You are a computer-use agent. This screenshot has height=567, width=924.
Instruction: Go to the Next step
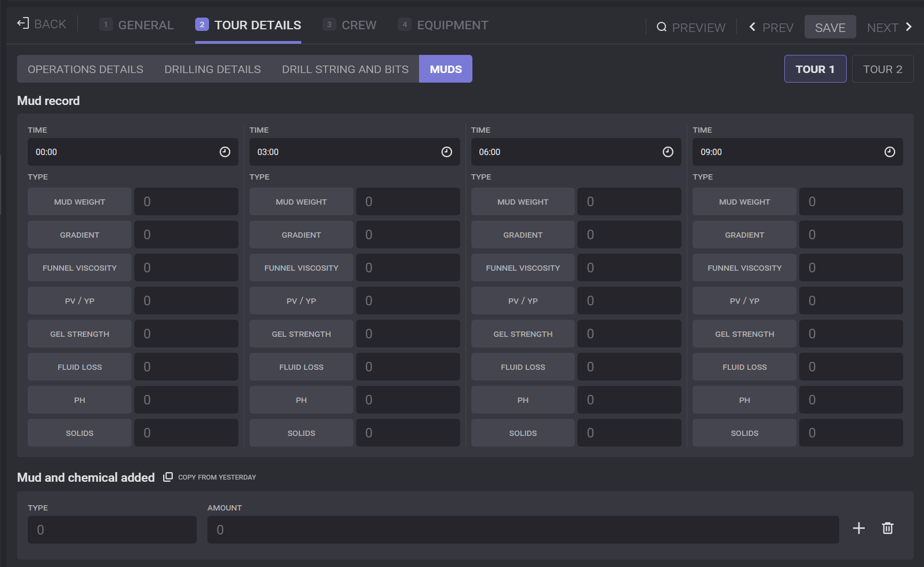coord(889,27)
